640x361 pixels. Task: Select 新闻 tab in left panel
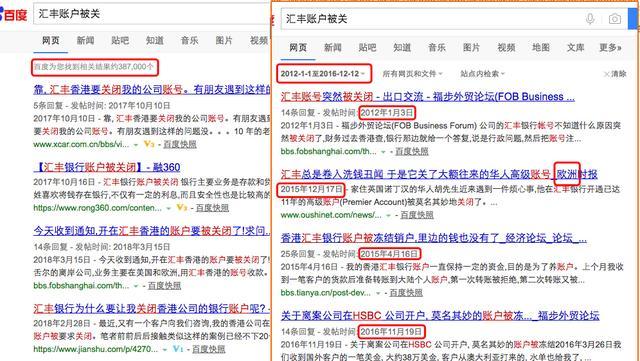tap(85, 40)
